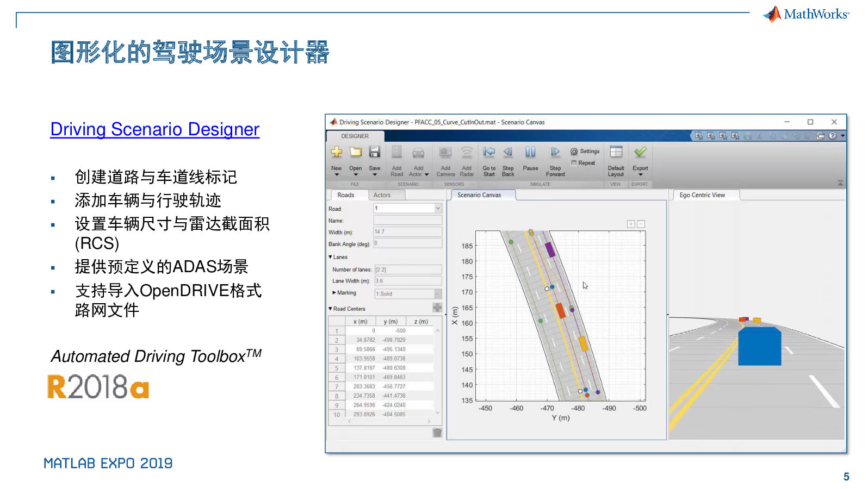This screenshot has height=489, width=868.
Task: Click the second favorites shortcut icon in quick access bar
Action: coord(711,136)
